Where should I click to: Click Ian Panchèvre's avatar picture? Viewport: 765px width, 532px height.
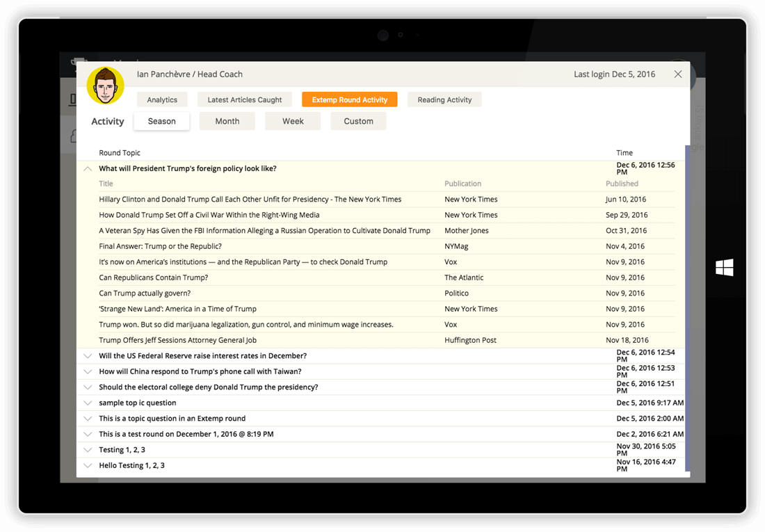[105, 86]
